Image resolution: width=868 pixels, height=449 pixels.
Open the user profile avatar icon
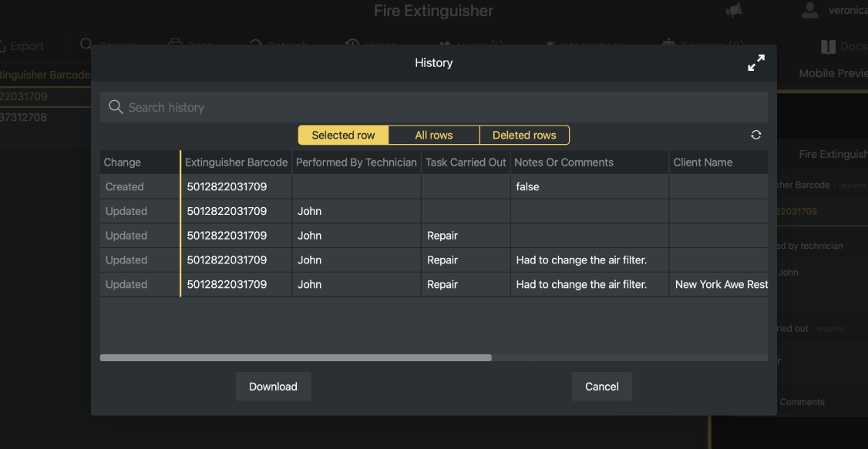click(x=809, y=11)
